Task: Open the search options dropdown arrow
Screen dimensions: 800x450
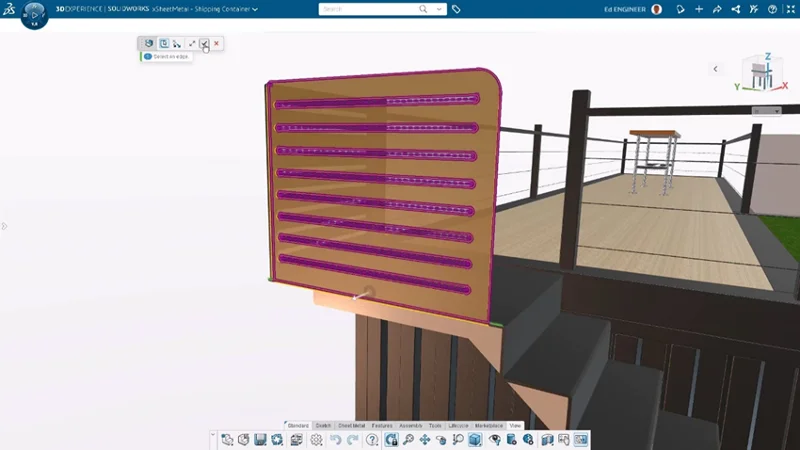Action: [439, 9]
